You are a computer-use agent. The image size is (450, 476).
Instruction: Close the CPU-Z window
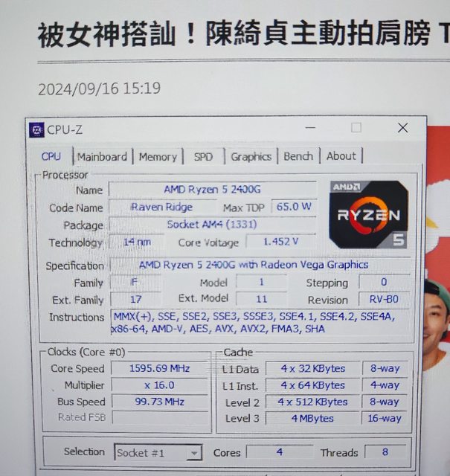tap(402, 128)
